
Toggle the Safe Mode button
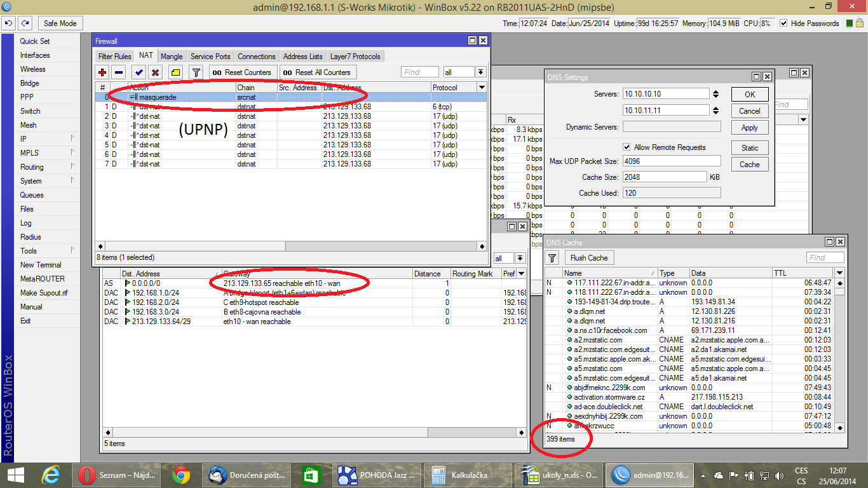[x=60, y=23]
